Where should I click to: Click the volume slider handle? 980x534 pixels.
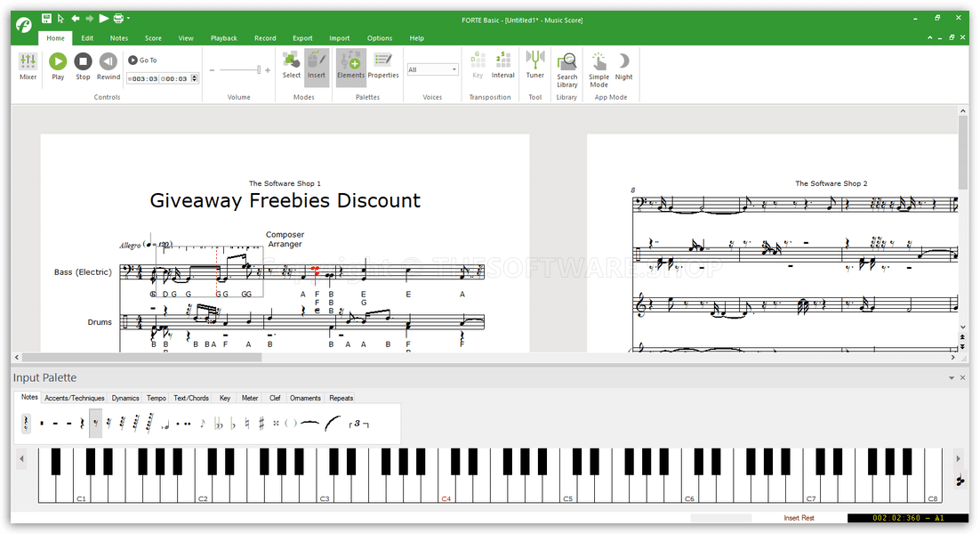[259, 69]
